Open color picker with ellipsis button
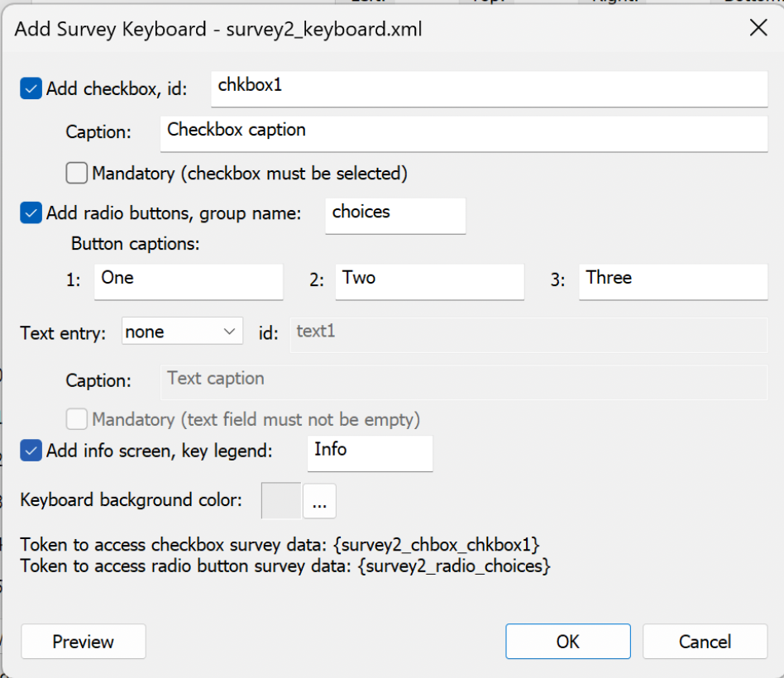Image resolution: width=784 pixels, height=678 pixels. pyautogui.click(x=319, y=500)
